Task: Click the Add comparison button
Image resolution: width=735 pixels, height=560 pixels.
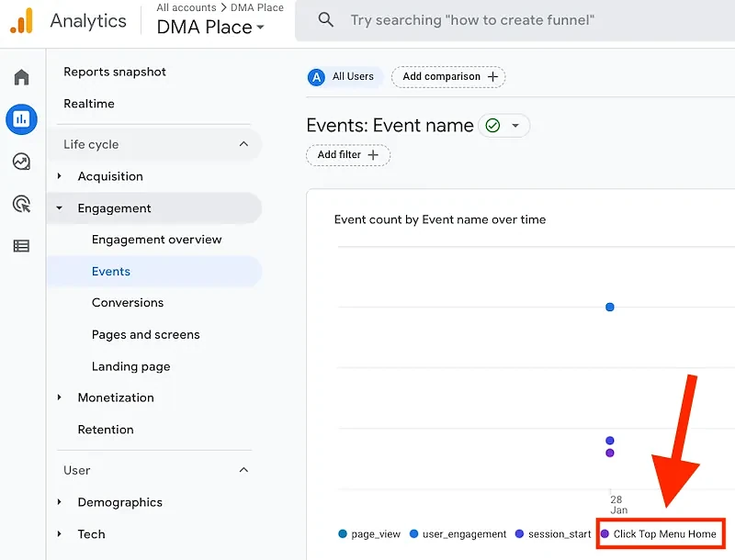Action: pos(448,77)
